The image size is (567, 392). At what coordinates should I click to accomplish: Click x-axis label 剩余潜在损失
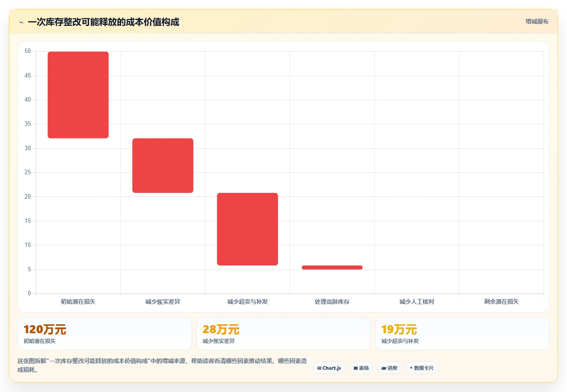(x=501, y=302)
